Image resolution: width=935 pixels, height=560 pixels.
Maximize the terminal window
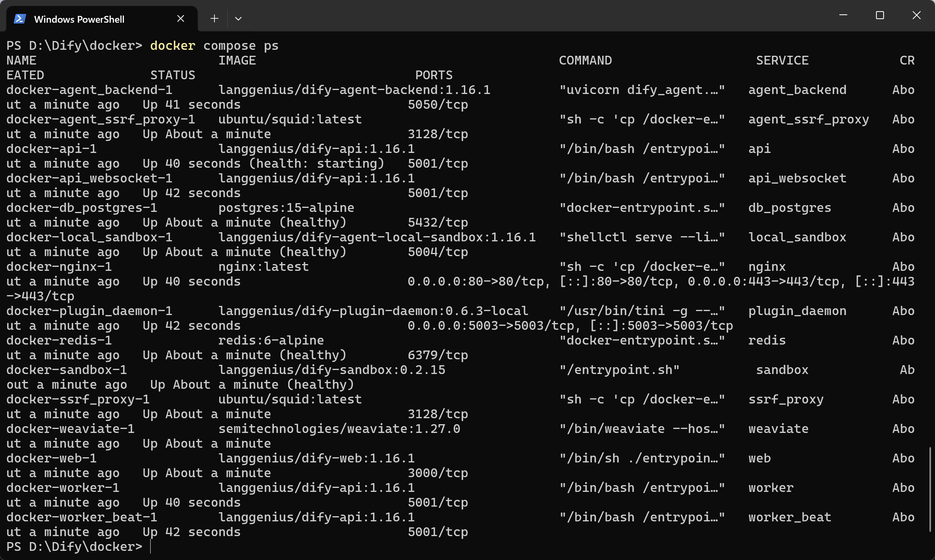click(880, 15)
